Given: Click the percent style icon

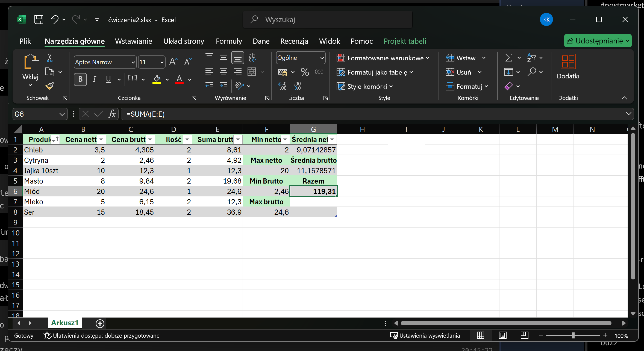Looking at the screenshot, I should coord(305,72).
